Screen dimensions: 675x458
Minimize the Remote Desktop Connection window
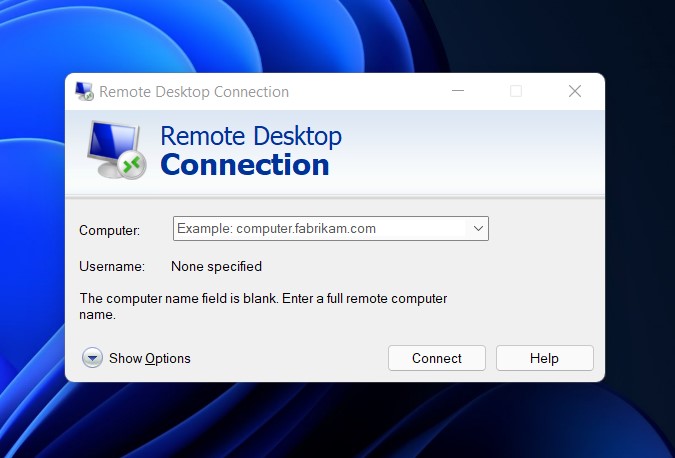458,91
